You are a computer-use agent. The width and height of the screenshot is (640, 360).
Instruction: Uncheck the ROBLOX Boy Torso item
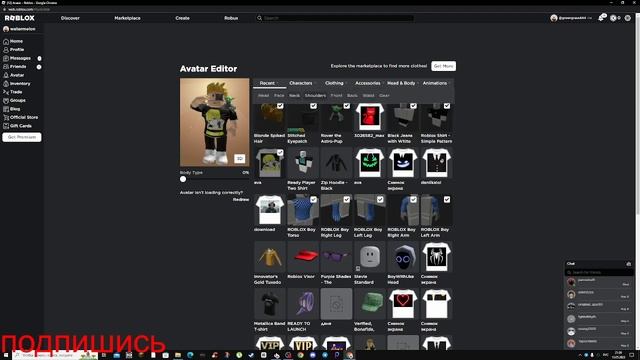coord(313,200)
